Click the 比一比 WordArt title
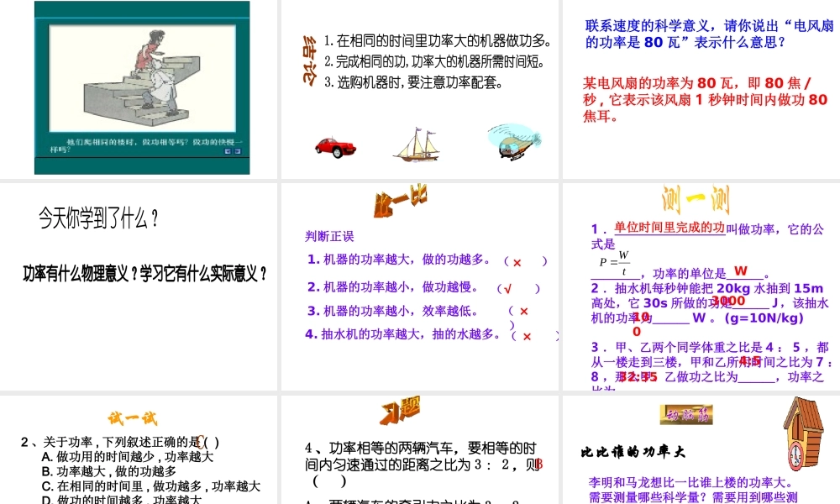The height and width of the screenshot is (504, 840). (x=401, y=202)
